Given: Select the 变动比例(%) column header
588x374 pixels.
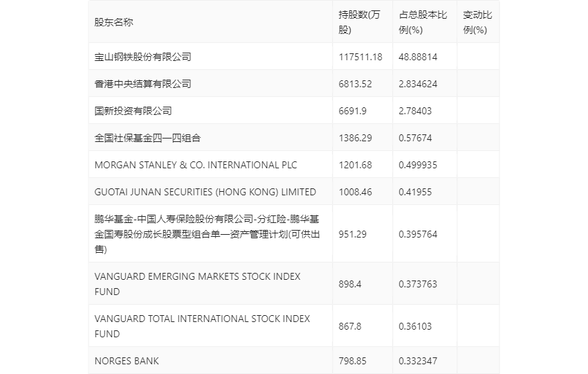Looking at the screenshot, I should pyautogui.click(x=477, y=22).
